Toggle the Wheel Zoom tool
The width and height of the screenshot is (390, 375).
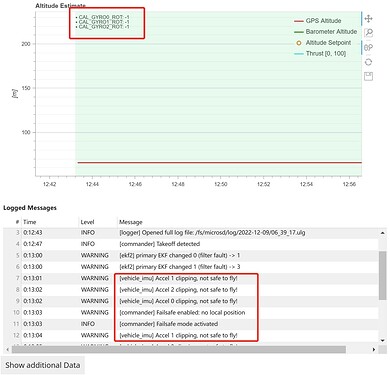click(x=368, y=47)
